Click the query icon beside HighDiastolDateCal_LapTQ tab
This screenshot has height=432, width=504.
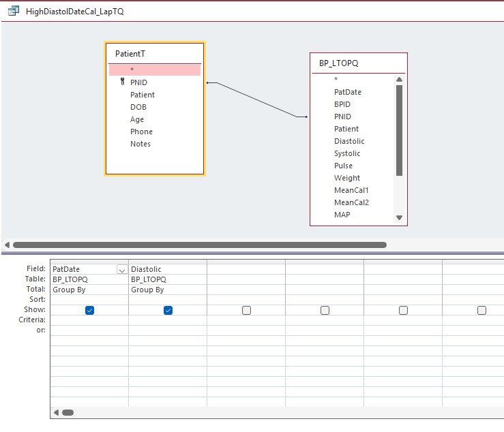pos(14,11)
